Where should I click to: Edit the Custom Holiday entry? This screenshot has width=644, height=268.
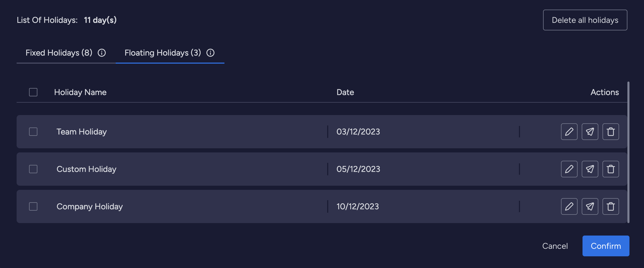[x=569, y=169]
